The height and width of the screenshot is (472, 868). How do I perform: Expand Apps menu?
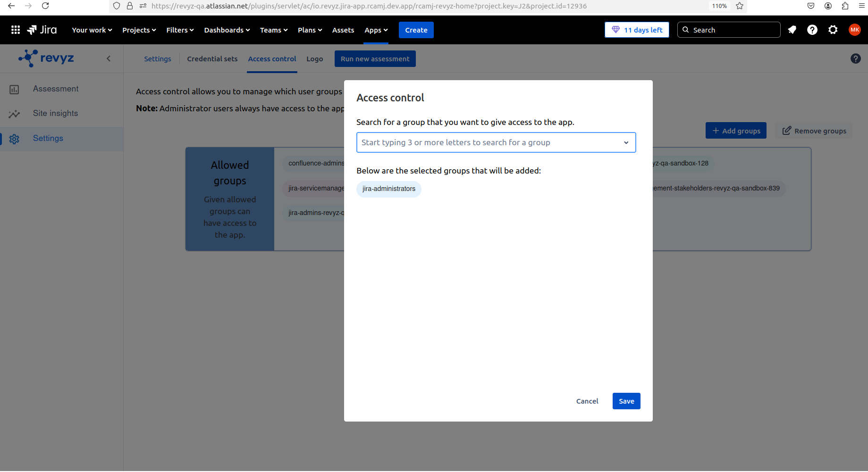[376, 30]
